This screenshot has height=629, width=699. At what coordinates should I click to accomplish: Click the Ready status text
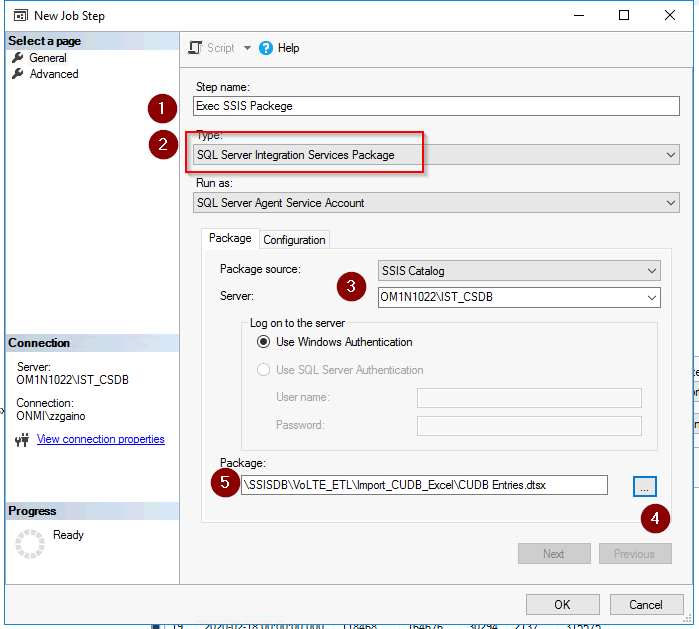(68, 535)
